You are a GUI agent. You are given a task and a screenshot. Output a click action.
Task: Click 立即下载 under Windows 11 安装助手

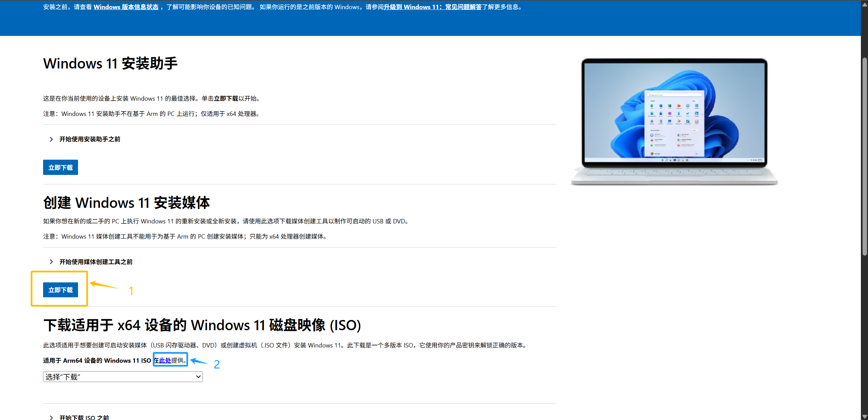[60, 167]
